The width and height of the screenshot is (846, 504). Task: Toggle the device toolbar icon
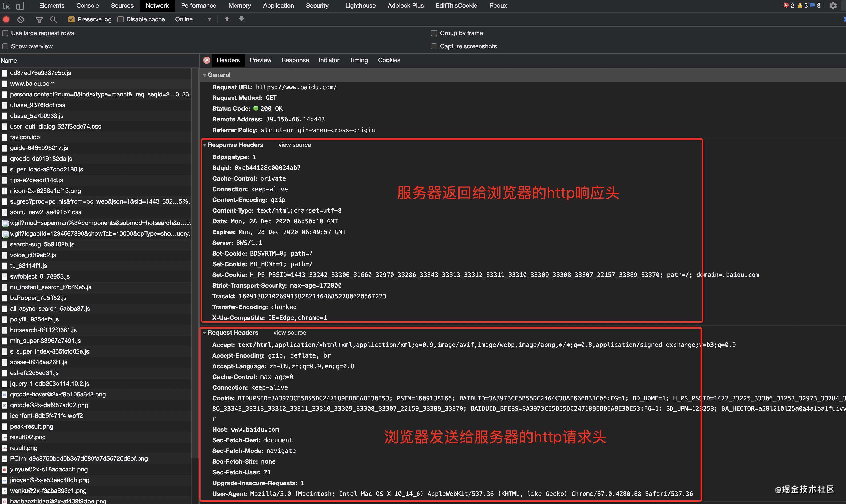20,6
